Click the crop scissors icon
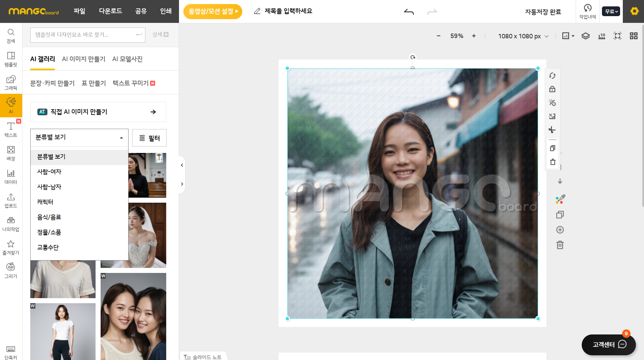644x360 pixels. click(552, 130)
